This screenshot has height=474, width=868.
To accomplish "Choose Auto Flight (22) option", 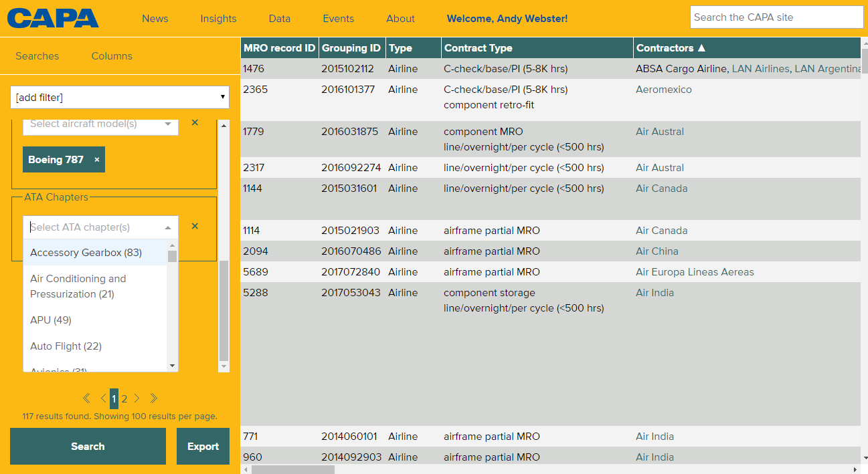I will click(94, 346).
